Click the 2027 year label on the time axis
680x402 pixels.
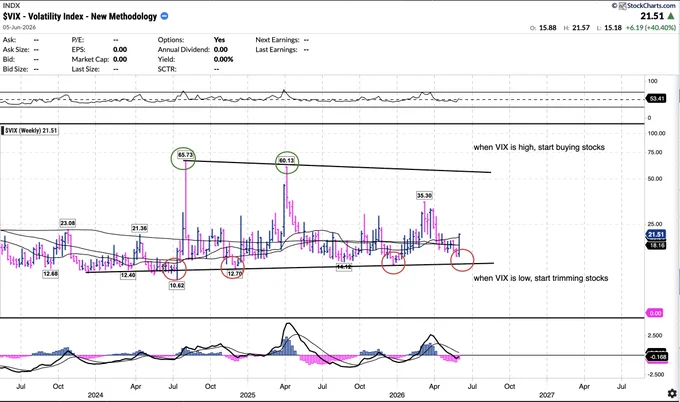tap(547, 395)
